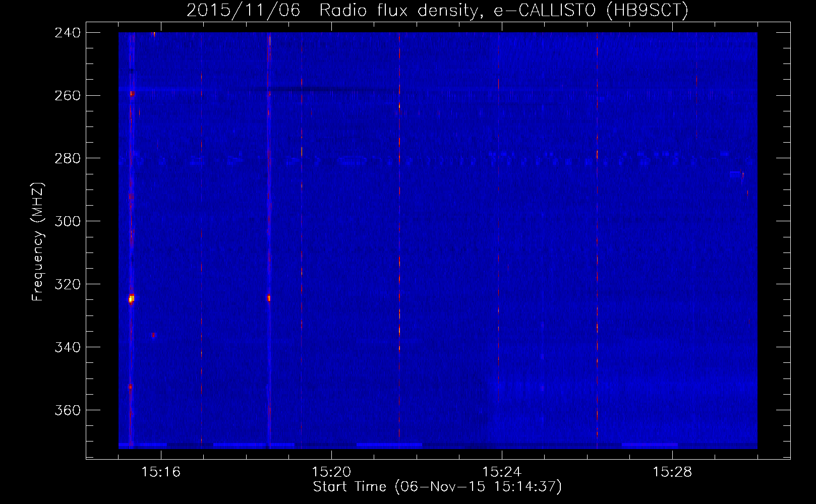816x504 pixels.
Task: Click the 360 frequency tick label
Action: [x=68, y=411]
